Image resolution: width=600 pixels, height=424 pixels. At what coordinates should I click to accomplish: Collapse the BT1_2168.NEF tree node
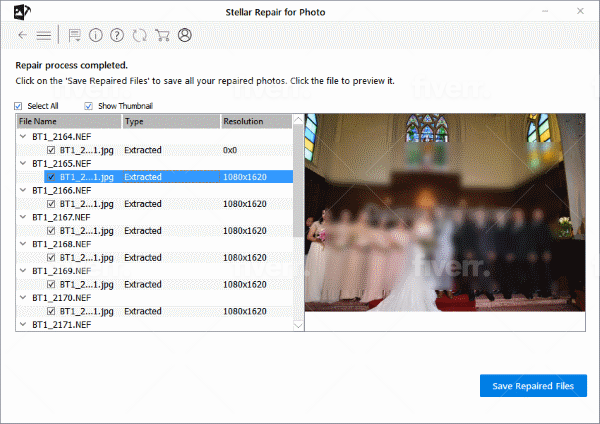point(23,244)
